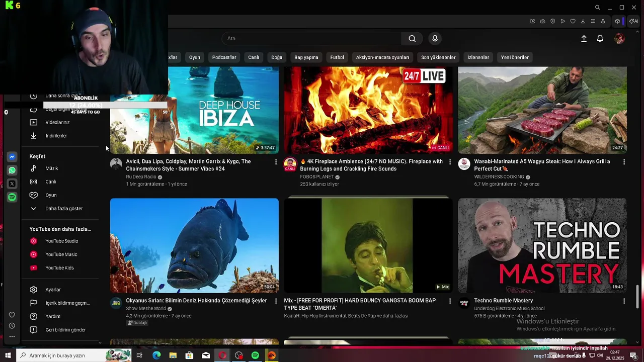Click the Opera snapshot camera icon
The width and height of the screenshot is (644, 362).
click(542, 21)
